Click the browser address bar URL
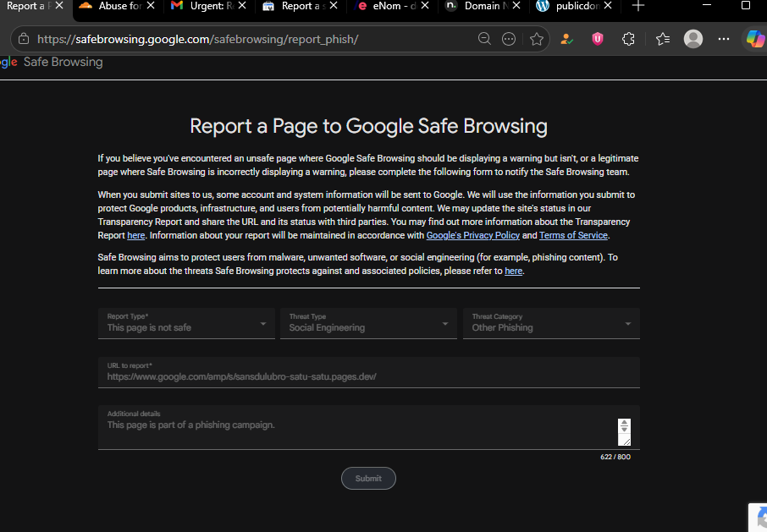This screenshot has width=767, height=532. (x=197, y=39)
